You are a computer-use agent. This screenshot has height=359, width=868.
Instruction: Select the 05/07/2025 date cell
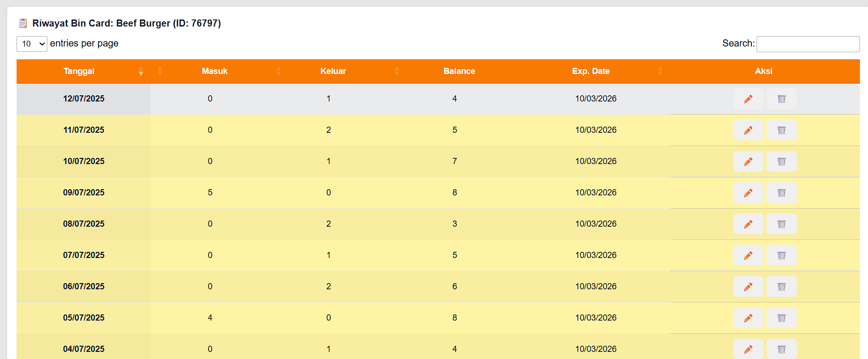[83, 318]
